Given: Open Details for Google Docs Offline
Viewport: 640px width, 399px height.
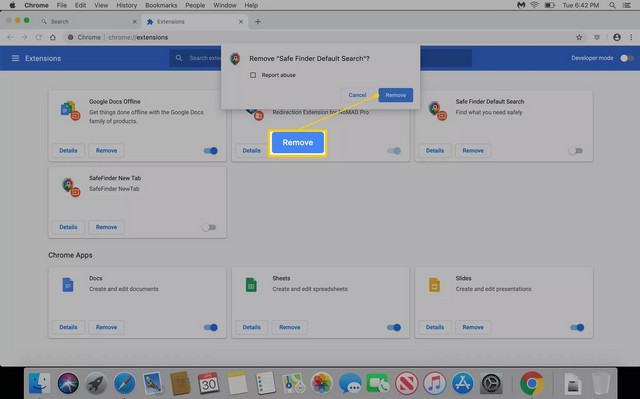Looking at the screenshot, I should (68, 151).
